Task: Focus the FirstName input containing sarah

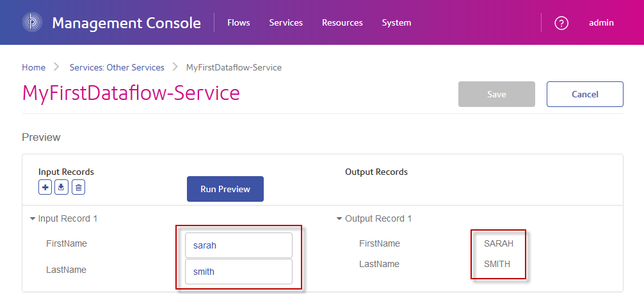Action: point(238,245)
